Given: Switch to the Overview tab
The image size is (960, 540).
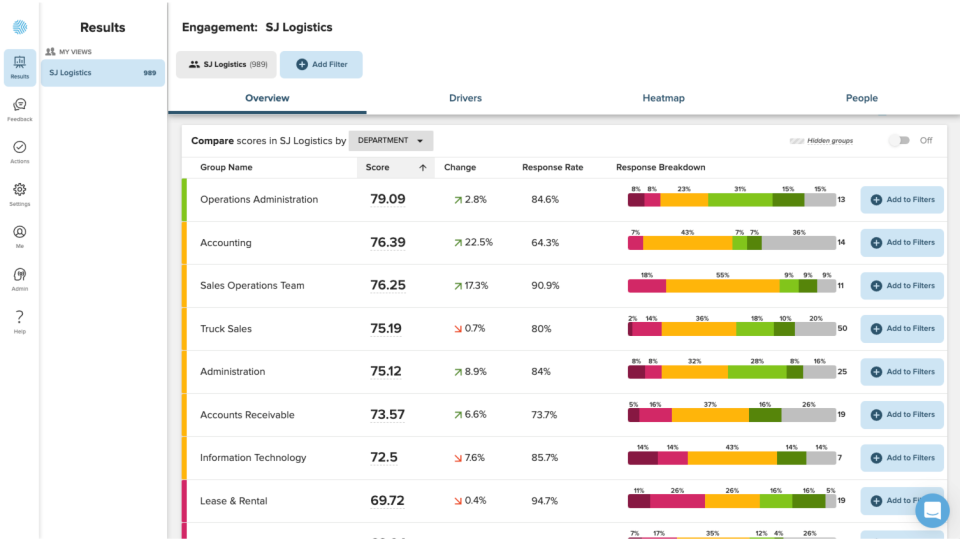Looking at the screenshot, I should pos(267,98).
